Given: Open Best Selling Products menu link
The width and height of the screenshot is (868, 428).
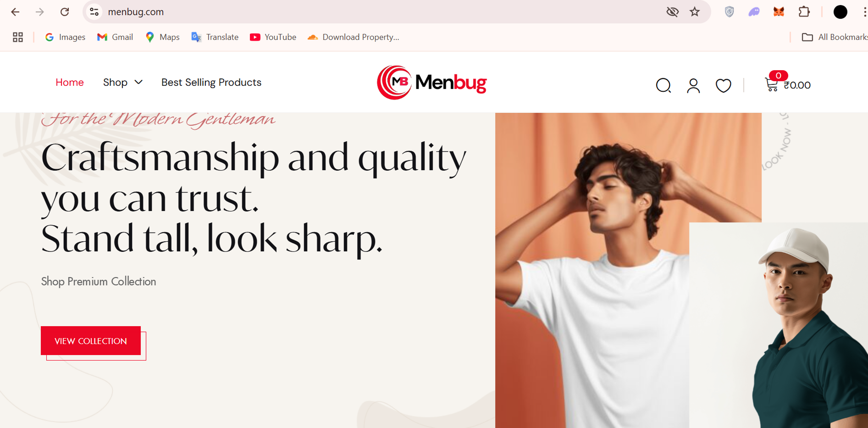Looking at the screenshot, I should point(211,82).
